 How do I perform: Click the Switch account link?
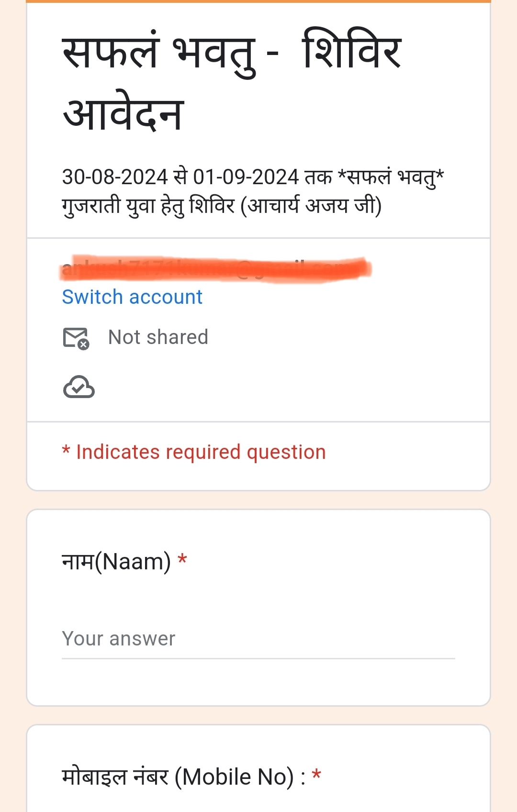132,297
